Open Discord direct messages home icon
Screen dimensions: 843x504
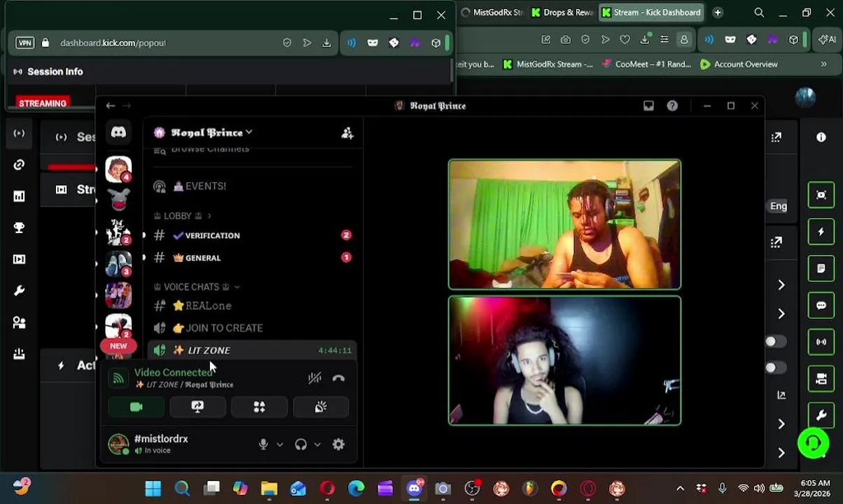click(118, 132)
